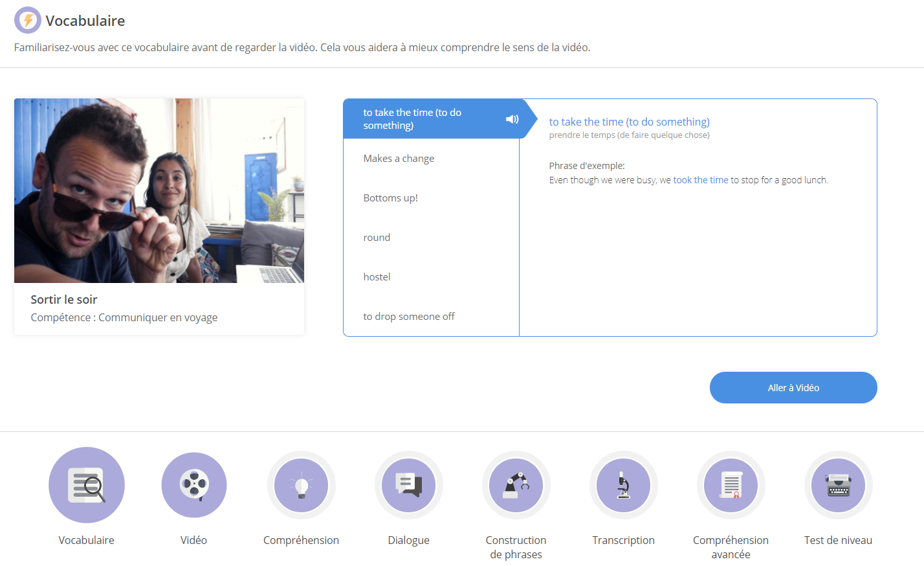Image resolution: width=924 pixels, height=566 pixels.
Task: Click the 'Phrase d'exemple:' label
Action: coord(587,166)
